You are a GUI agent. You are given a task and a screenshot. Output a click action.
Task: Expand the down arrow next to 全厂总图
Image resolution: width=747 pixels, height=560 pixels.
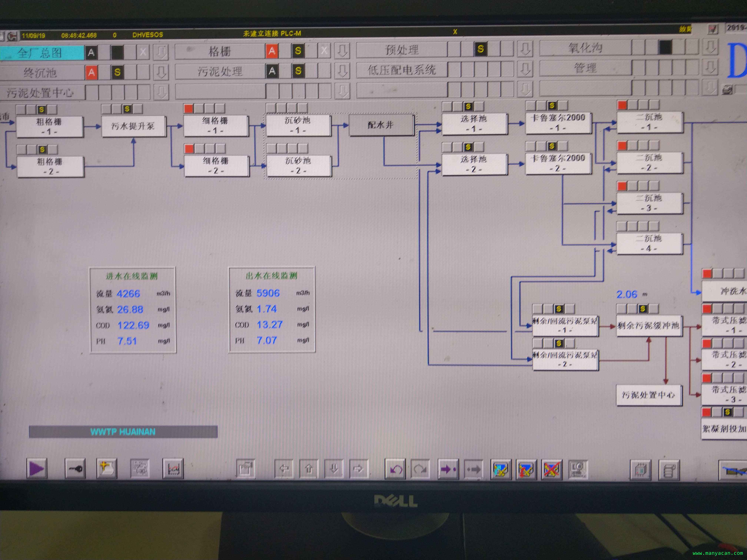pyautogui.click(x=161, y=52)
